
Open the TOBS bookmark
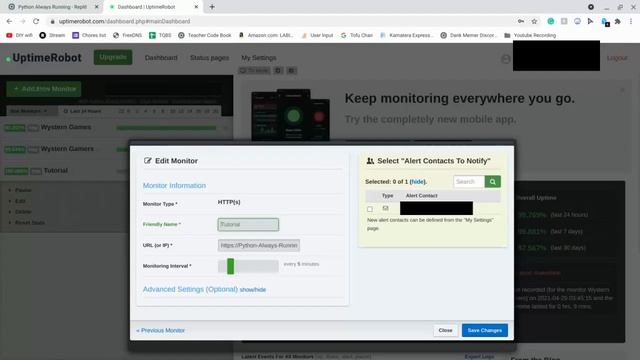point(160,35)
